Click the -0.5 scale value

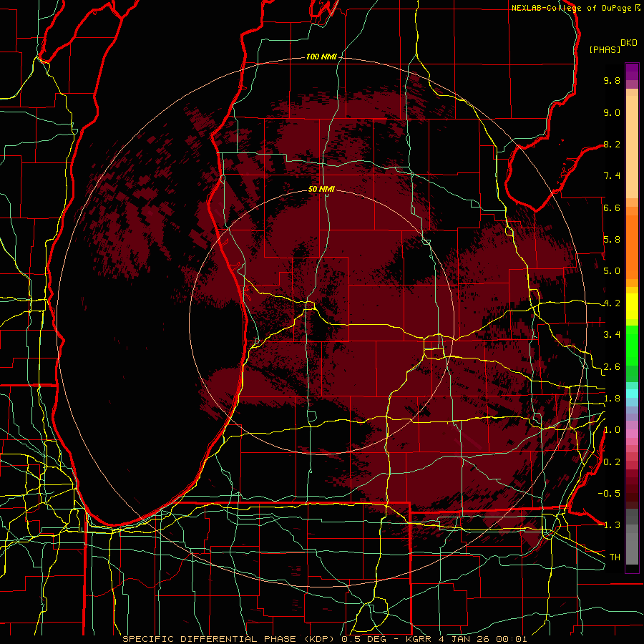coord(609,494)
